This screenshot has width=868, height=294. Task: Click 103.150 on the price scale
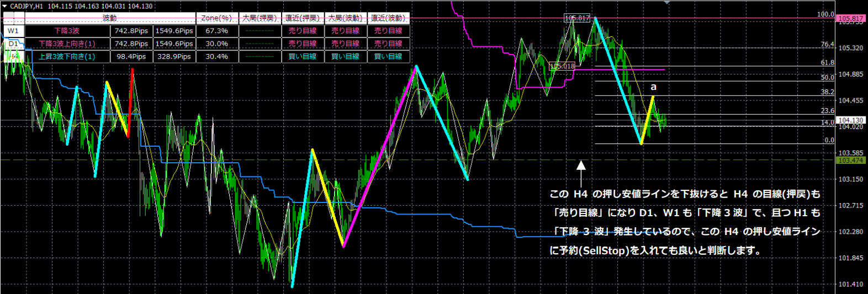pyautogui.click(x=851, y=179)
